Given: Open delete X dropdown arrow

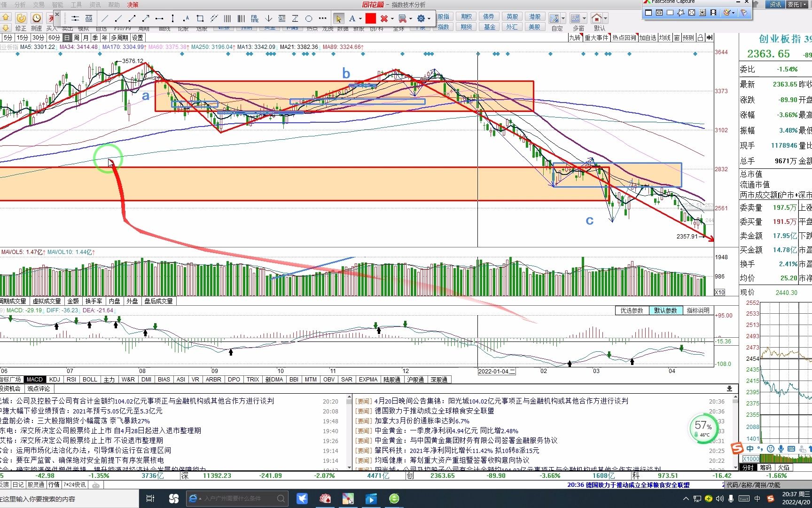Looking at the screenshot, I should pyautogui.click(x=392, y=19).
